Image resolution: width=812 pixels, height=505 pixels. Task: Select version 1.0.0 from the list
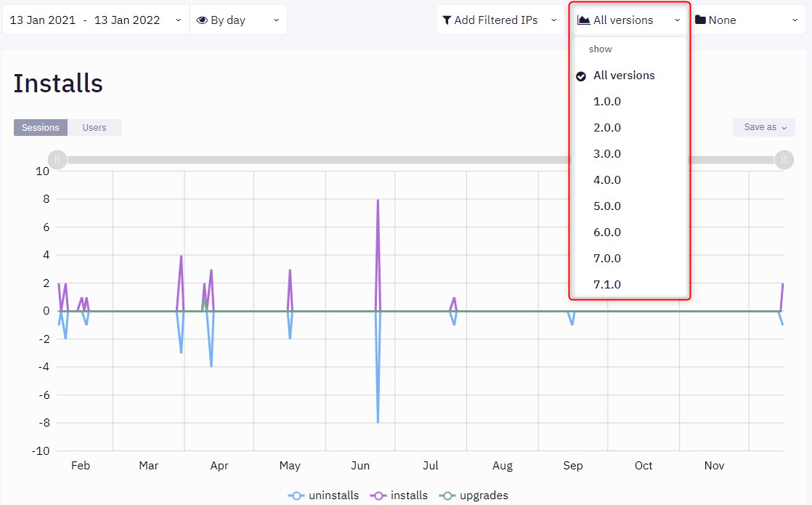tap(630, 102)
